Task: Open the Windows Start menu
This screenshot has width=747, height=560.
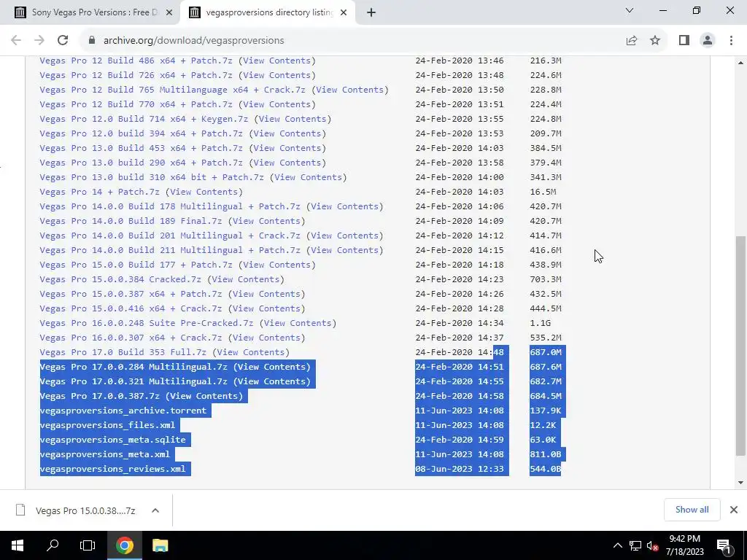Action: (x=18, y=545)
